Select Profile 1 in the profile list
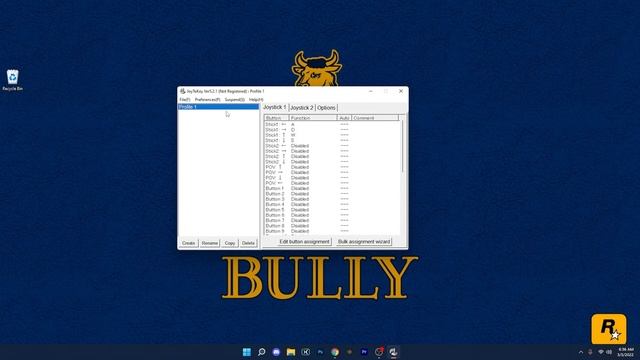This screenshot has width=640, height=360. [218, 107]
